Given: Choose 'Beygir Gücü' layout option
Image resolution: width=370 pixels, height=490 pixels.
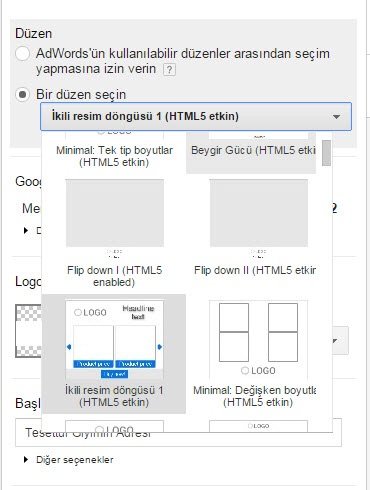Looking at the screenshot, I should click(x=251, y=153).
